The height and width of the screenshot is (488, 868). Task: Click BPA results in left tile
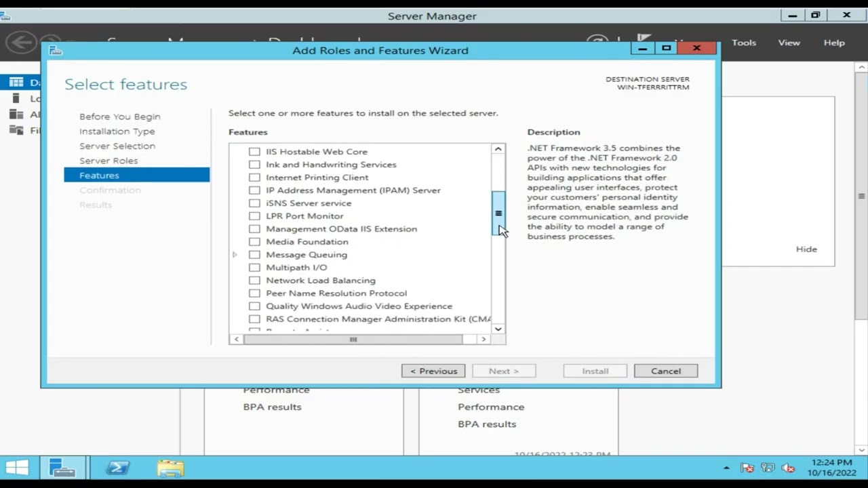(x=272, y=407)
